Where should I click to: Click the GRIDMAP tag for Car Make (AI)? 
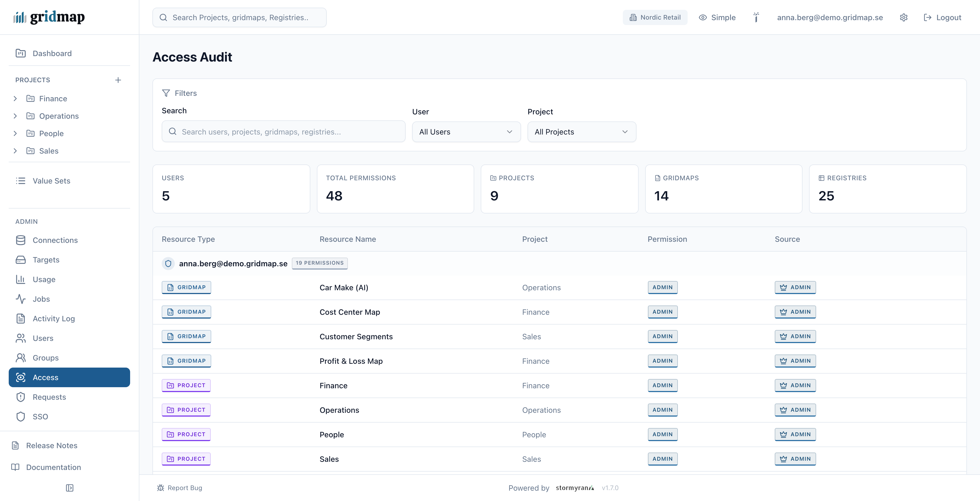click(186, 288)
